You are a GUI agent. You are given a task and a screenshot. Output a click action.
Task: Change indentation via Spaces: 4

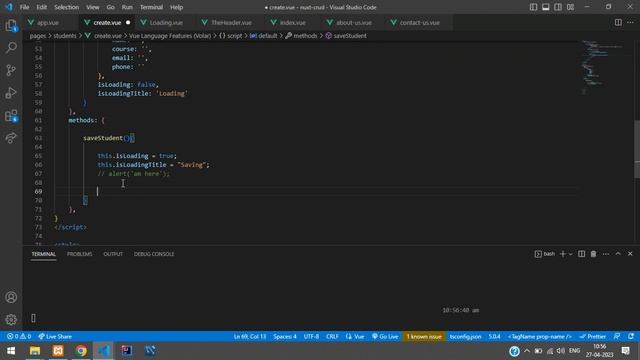285,337
